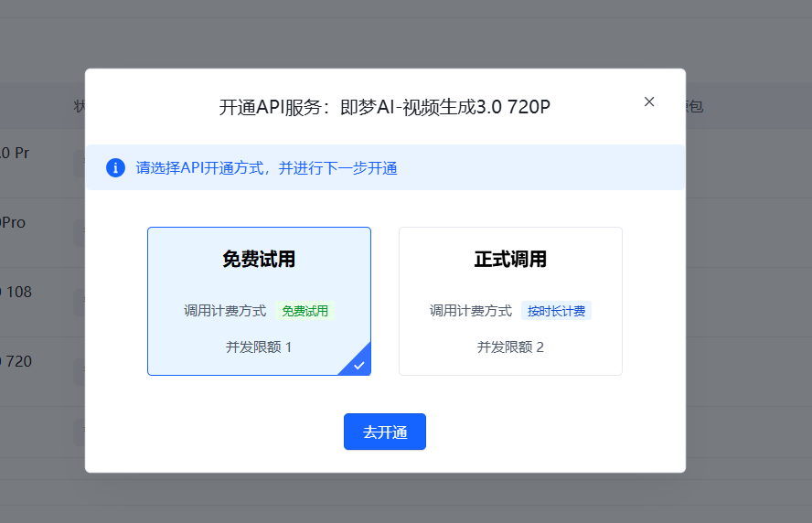Image resolution: width=812 pixels, height=523 pixels.
Task: Click the 免费试用 heading
Action: [259, 259]
